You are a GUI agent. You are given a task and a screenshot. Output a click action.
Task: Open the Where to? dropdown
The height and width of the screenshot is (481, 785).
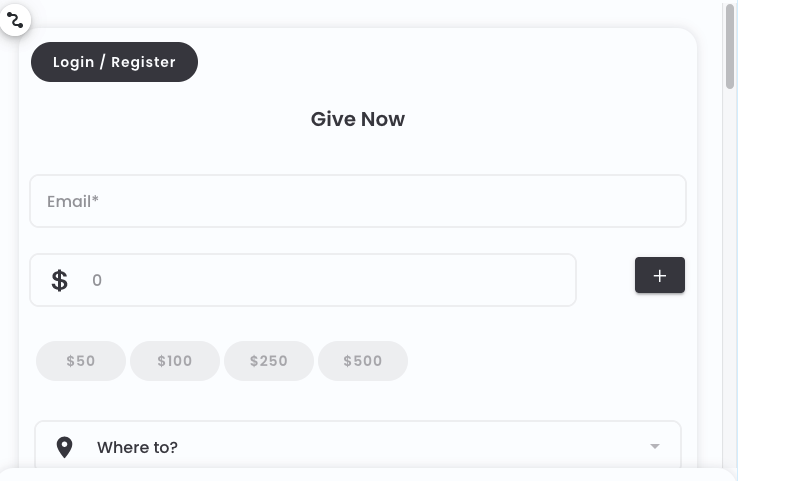pos(357,445)
